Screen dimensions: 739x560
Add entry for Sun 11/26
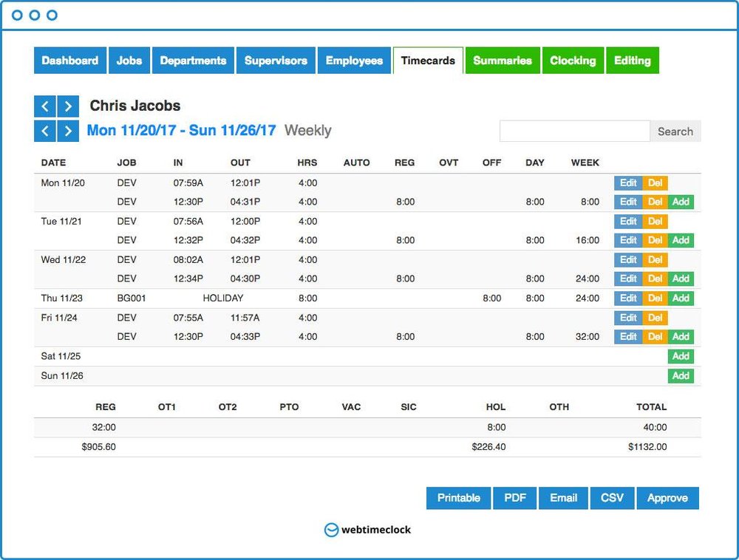coord(681,375)
